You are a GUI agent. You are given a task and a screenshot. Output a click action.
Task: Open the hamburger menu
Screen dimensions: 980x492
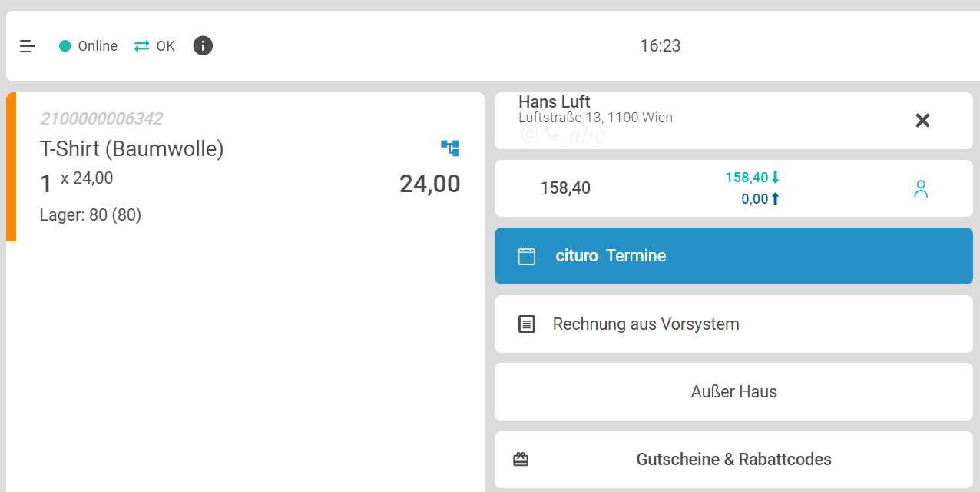pyautogui.click(x=28, y=46)
